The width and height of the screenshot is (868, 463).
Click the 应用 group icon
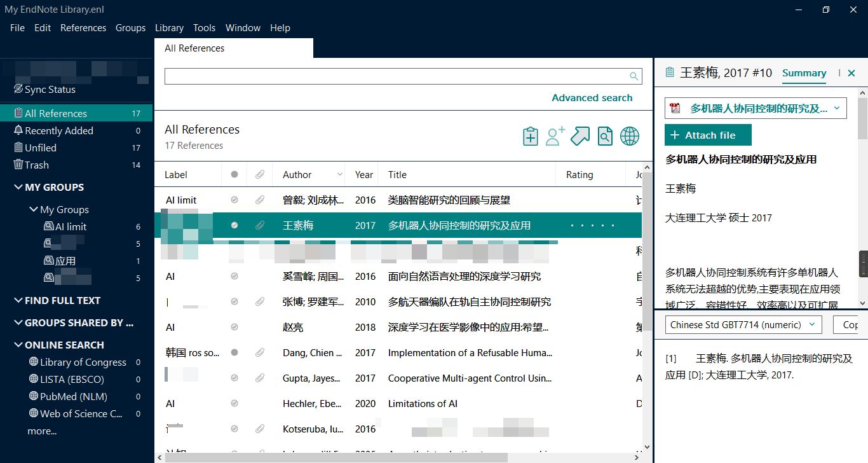click(x=49, y=261)
